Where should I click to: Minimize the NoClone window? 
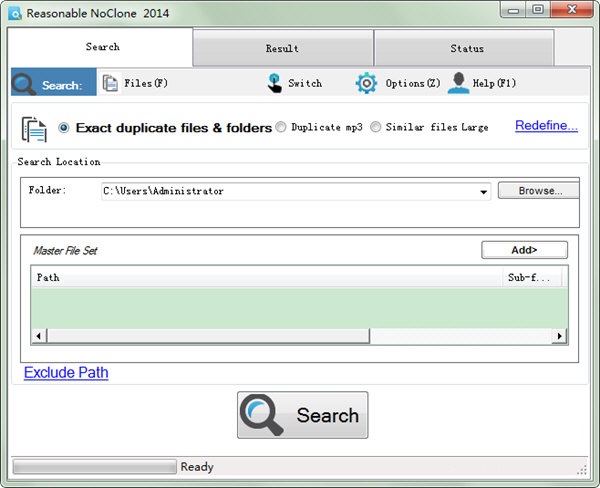(513, 10)
